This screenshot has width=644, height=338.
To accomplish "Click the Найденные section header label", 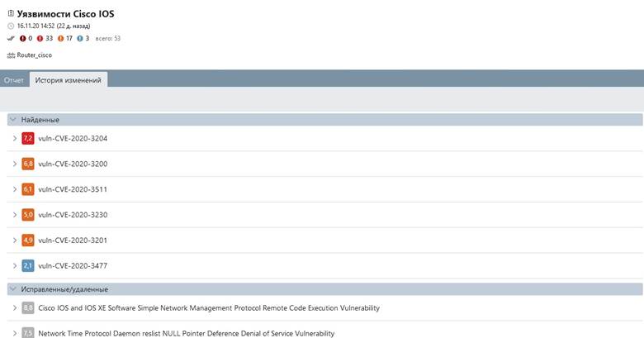I will (x=40, y=120).
